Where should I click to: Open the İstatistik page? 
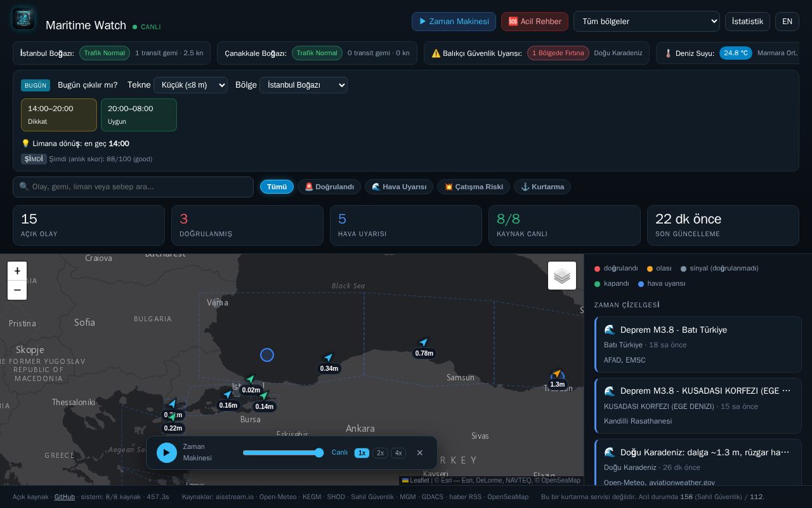pyautogui.click(x=747, y=21)
